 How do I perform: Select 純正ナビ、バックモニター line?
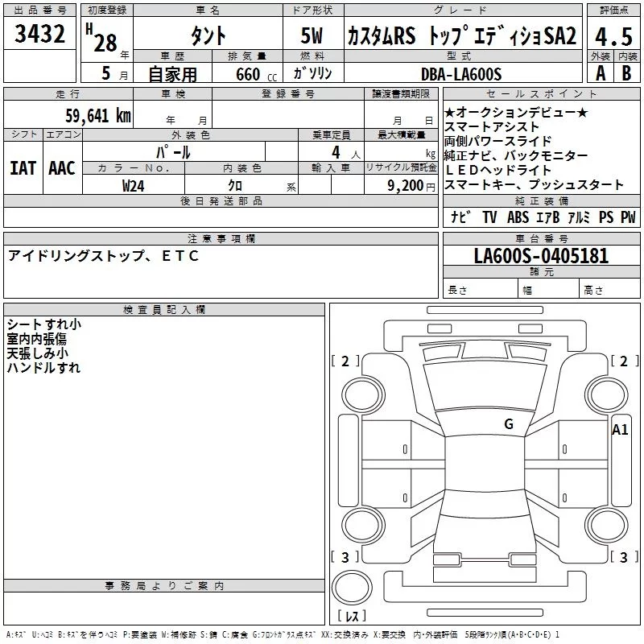516,155
